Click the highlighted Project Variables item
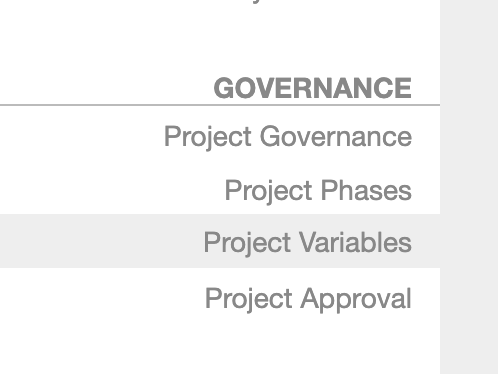498x374 pixels. [220, 241]
